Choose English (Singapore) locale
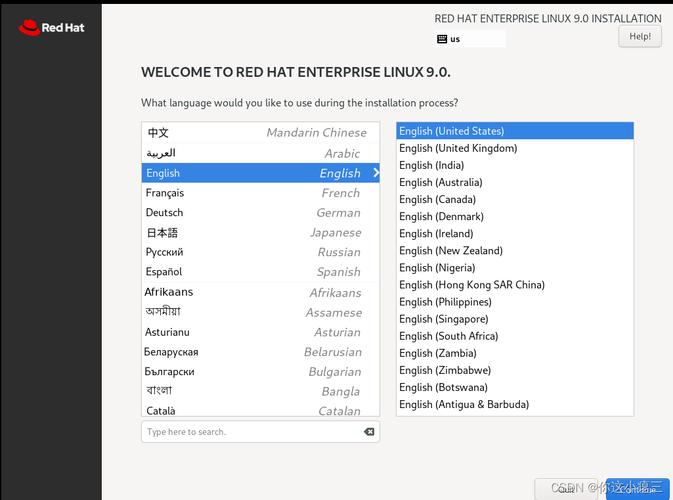Screen dimensions: 673x500 (x=515, y=319)
